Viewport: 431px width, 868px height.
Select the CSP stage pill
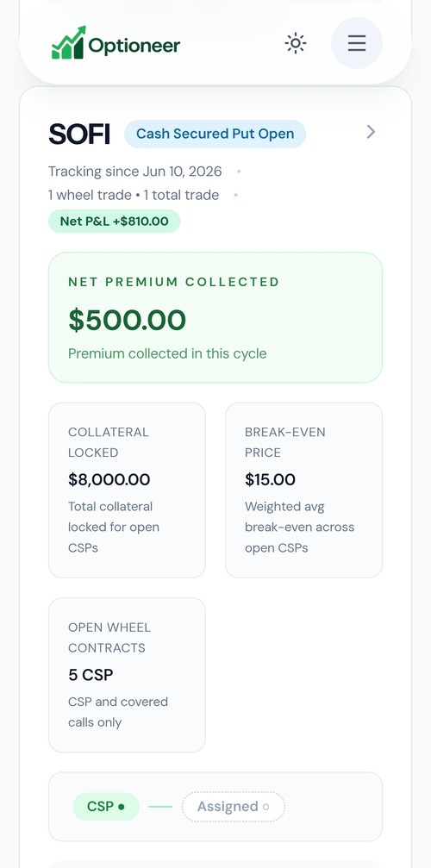coord(106,807)
